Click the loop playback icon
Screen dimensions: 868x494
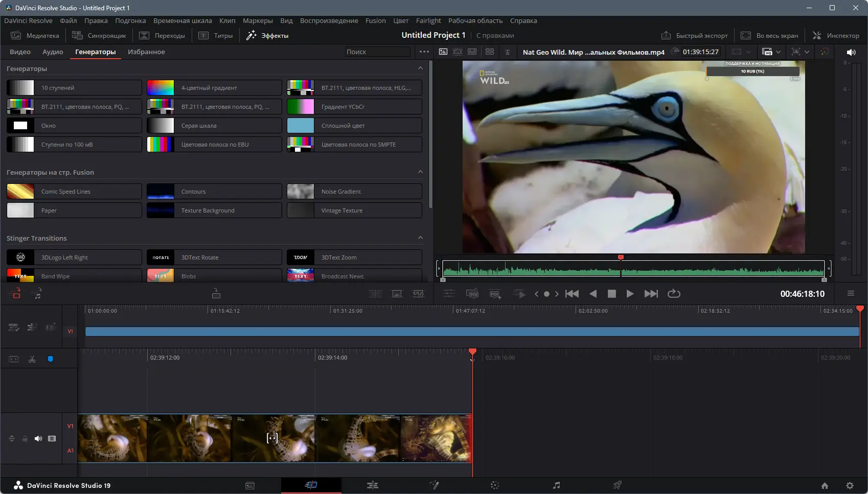pyautogui.click(x=674, y=294)
